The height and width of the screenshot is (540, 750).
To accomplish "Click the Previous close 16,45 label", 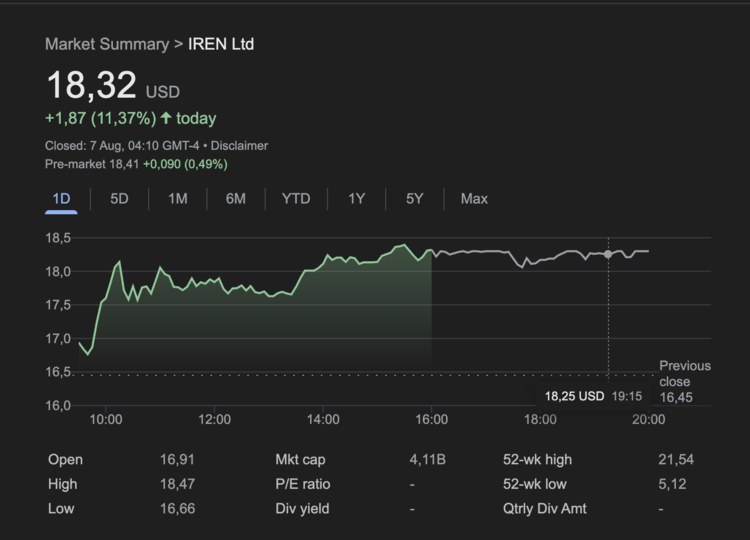I will [684, 381].
